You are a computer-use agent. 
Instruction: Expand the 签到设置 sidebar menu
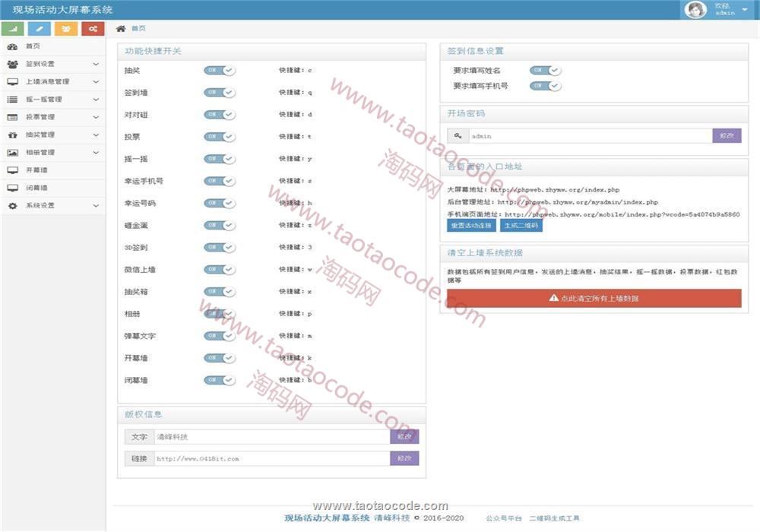(x=53, y=64)
